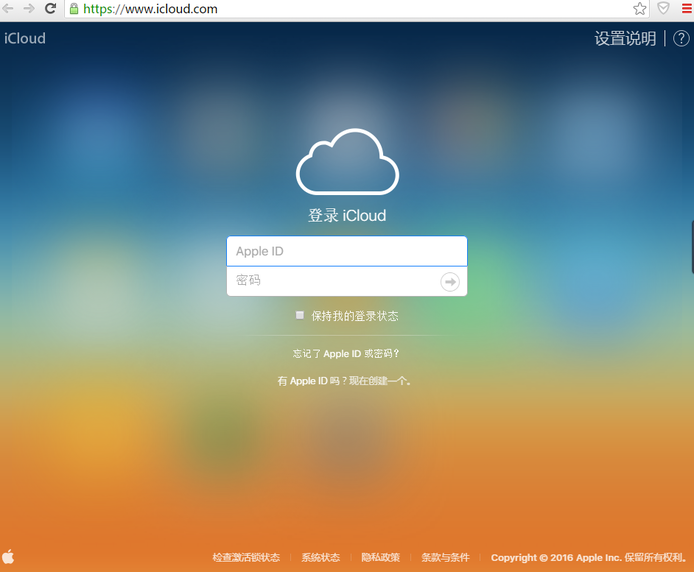View site info via the green lock icon
Image resolution: width=694 pixels, height=572 pixels.
(x=74, y=9)
